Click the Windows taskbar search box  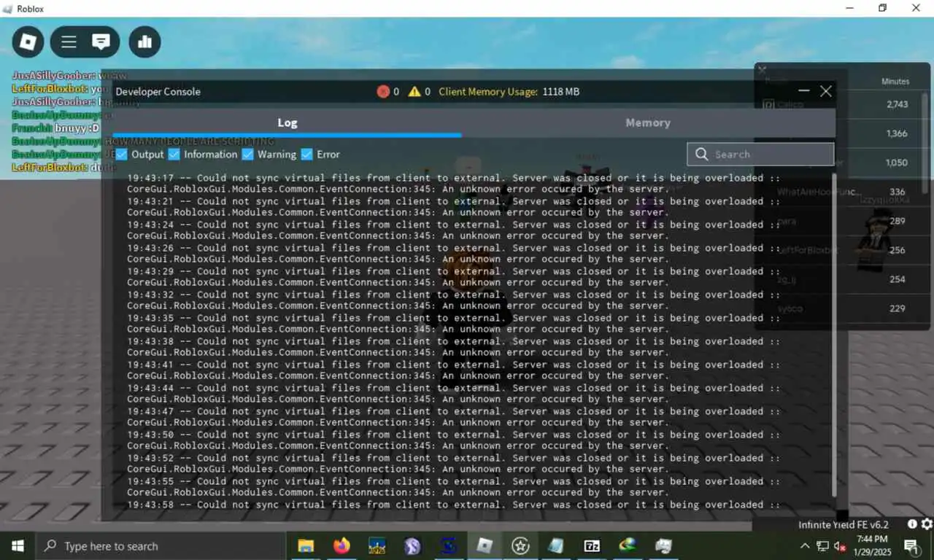161,546
